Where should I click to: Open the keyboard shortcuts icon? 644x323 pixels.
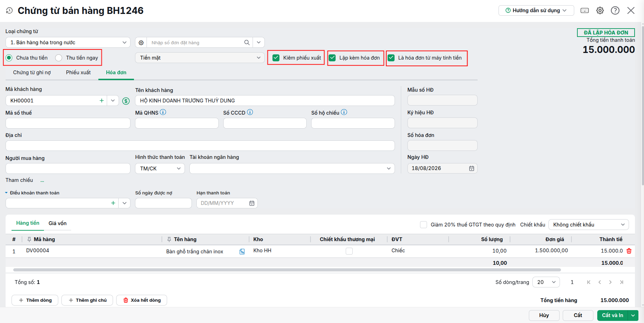(x=585, y=10)
